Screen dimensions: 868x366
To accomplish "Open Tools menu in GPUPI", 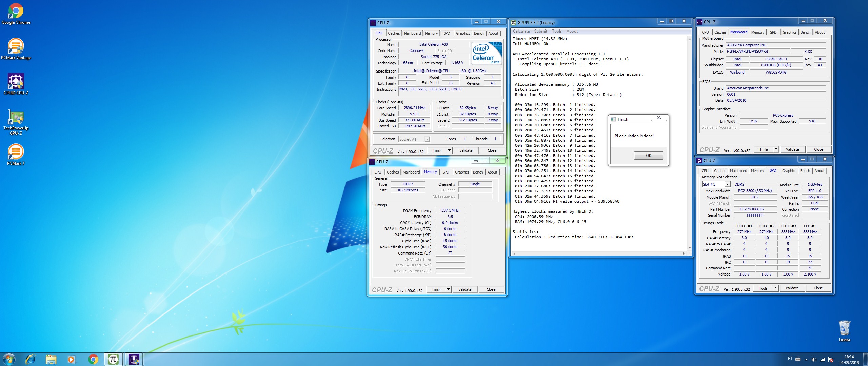I will point(557,31).
